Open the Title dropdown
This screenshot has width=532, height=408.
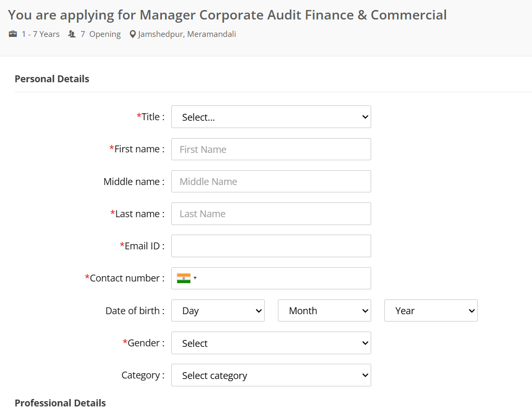click(271, 117)
